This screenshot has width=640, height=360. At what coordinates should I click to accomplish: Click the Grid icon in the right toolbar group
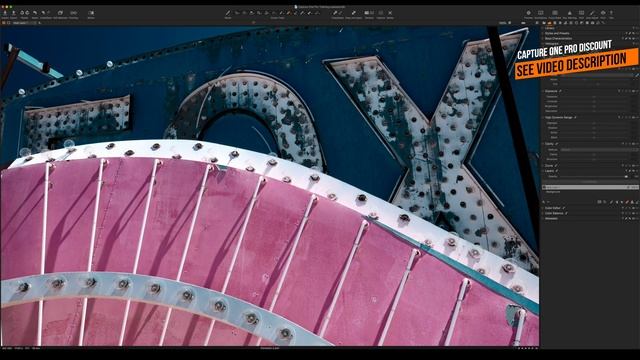581,13
